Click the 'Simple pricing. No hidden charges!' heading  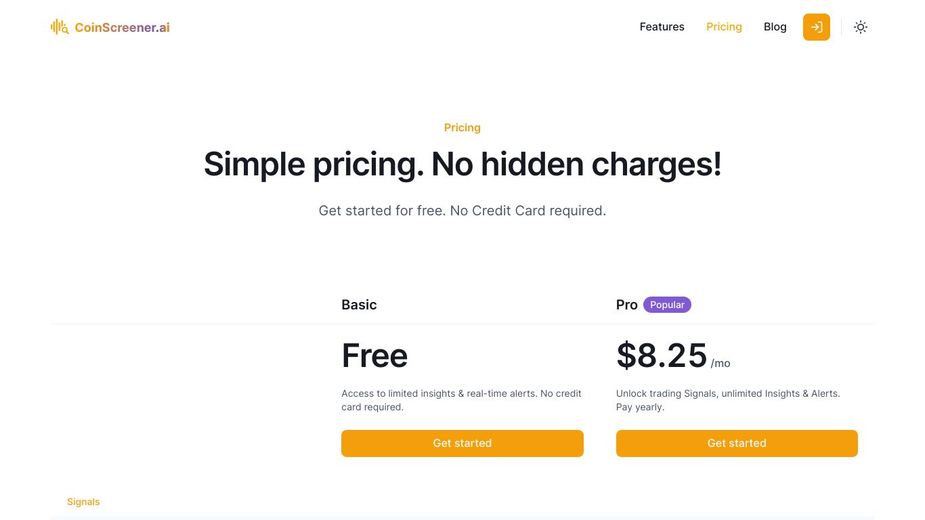(462, 164)
